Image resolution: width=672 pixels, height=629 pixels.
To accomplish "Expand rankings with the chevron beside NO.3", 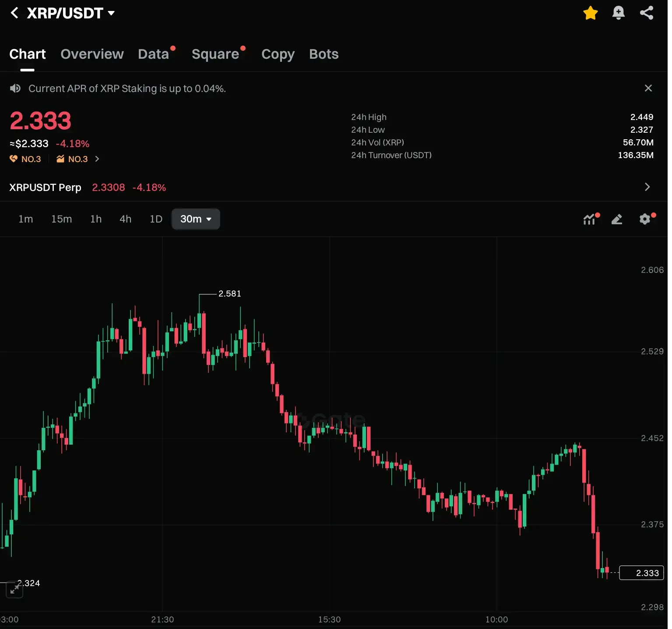I will pyautogui.click(x=98, y=159).
